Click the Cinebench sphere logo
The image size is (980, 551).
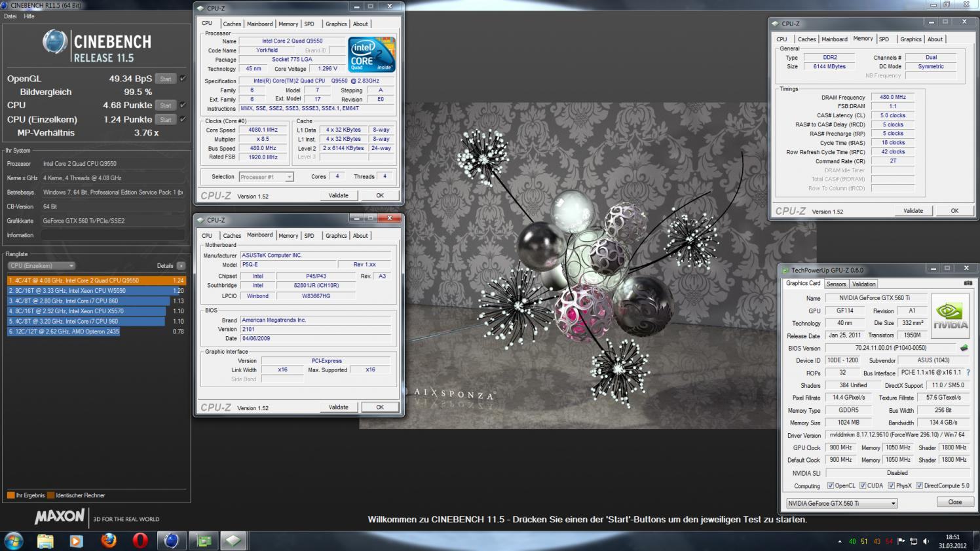coord(55,43)
